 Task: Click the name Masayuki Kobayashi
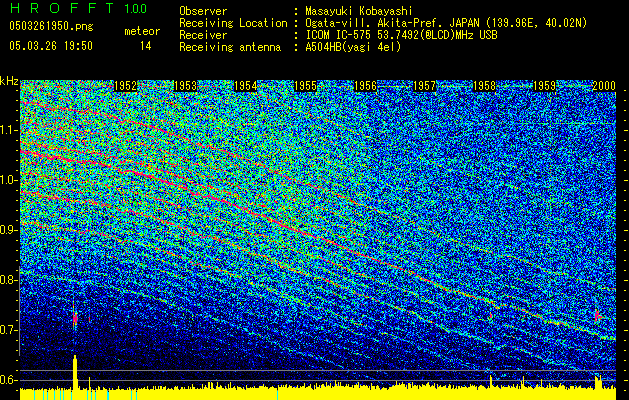coord(359,11)
